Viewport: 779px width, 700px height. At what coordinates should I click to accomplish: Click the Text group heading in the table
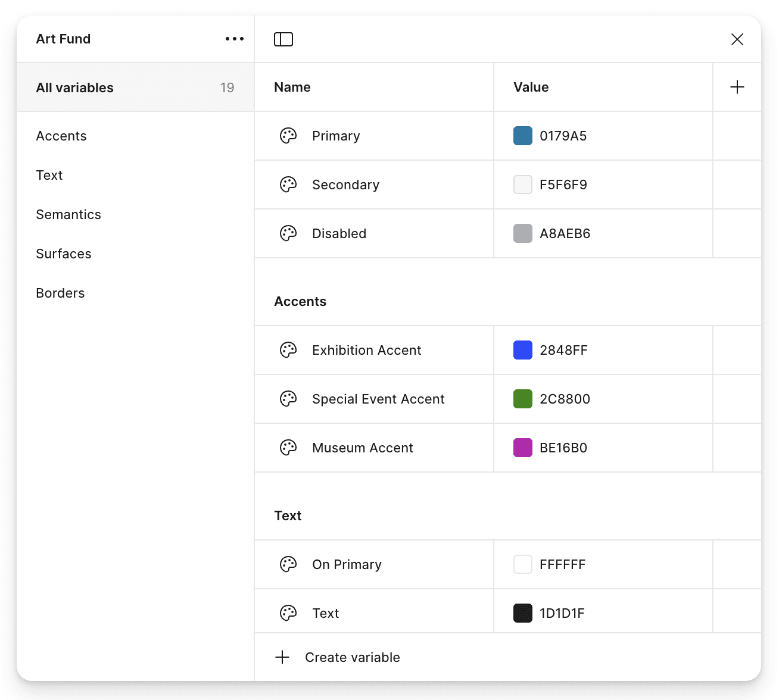tap(288, 515)
